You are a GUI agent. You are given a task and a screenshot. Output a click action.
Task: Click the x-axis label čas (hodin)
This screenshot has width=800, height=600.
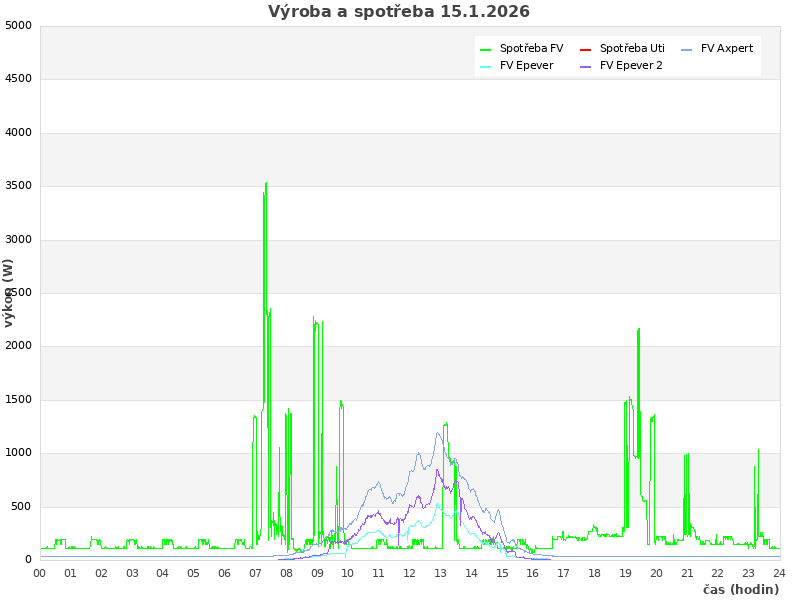(740, 590)
